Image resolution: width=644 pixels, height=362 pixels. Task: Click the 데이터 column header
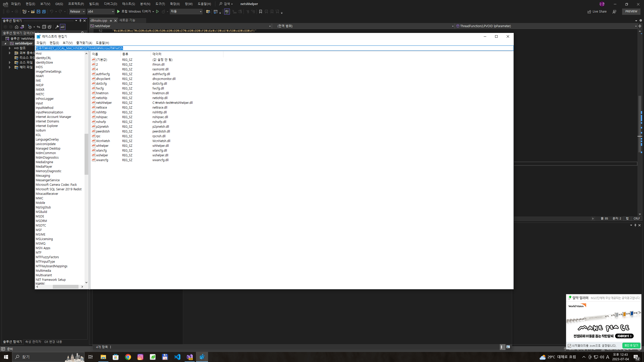click(187, 54)
